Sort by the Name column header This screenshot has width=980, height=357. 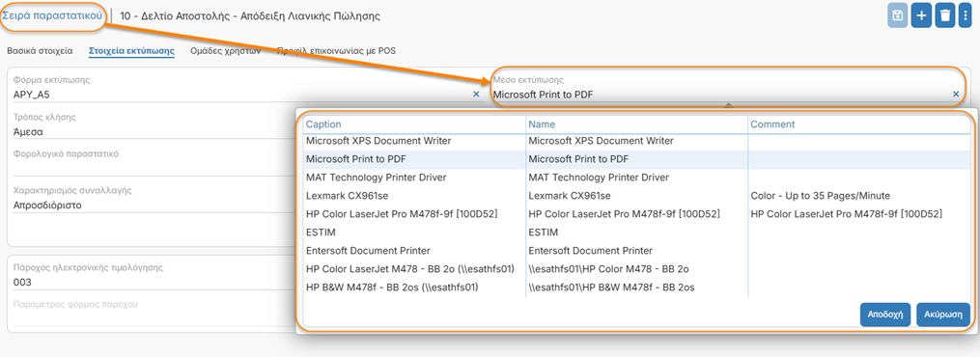(x=542, y=124)
